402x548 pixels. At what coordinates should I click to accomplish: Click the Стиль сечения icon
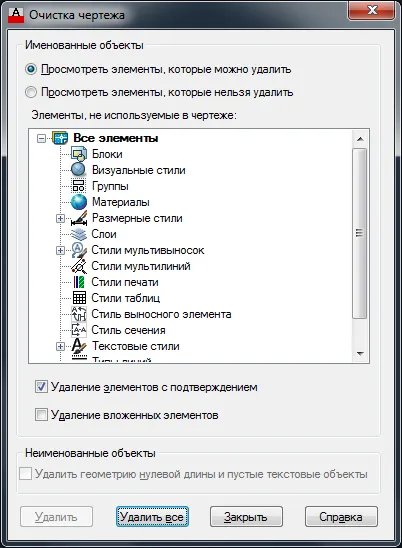[x=79, y=330]
